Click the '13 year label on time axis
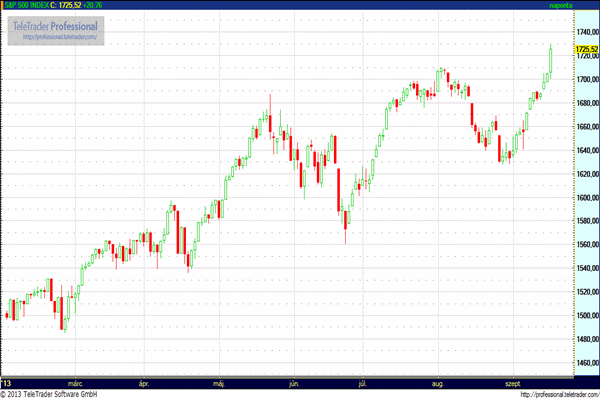 [7, 383]
